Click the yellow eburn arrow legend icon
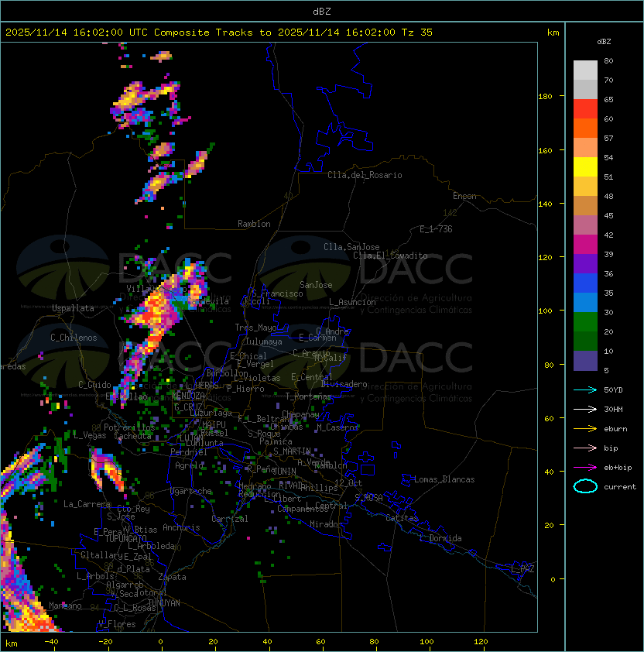Viewport: 644px width, 652px height. pos(585,429)
